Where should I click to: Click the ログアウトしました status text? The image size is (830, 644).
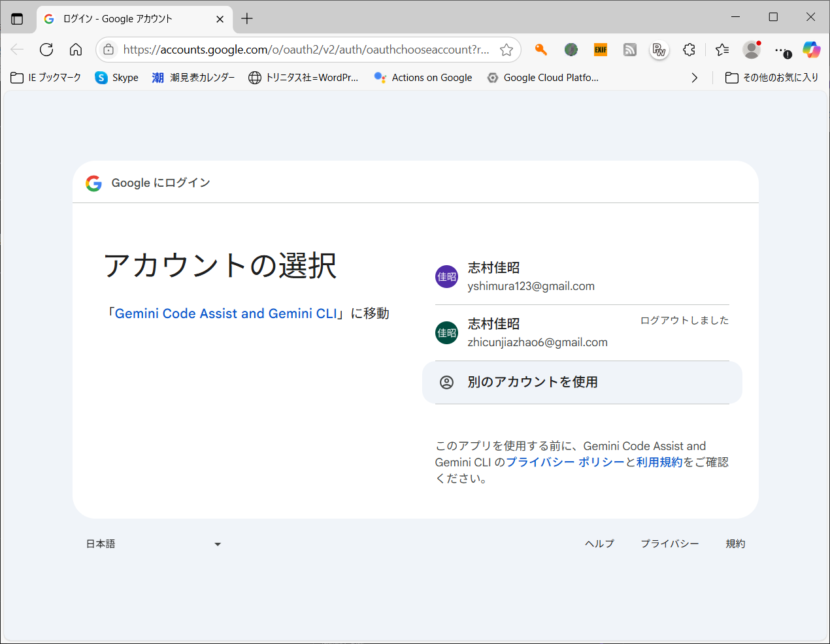click(x=685, y=320)
